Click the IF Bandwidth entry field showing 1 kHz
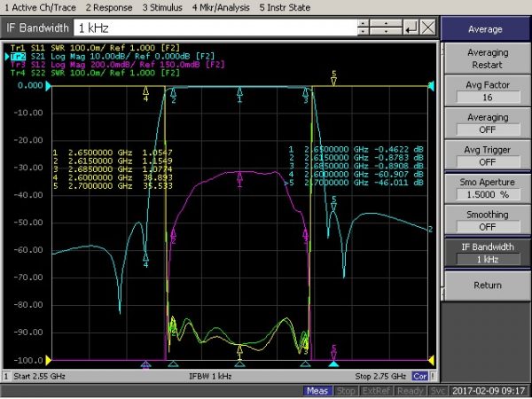 (215, 27)
